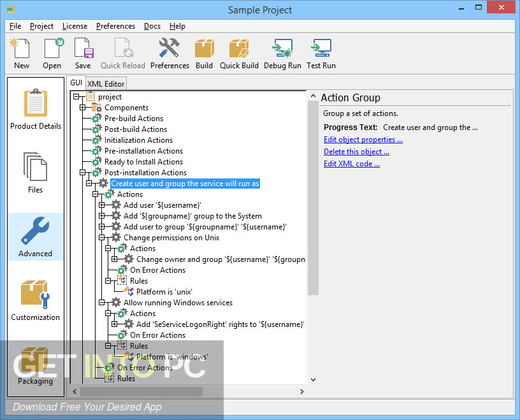Viewport: 520px width, 420px height.
Task: Open the File menu
Action: click(x=15, y=26)
